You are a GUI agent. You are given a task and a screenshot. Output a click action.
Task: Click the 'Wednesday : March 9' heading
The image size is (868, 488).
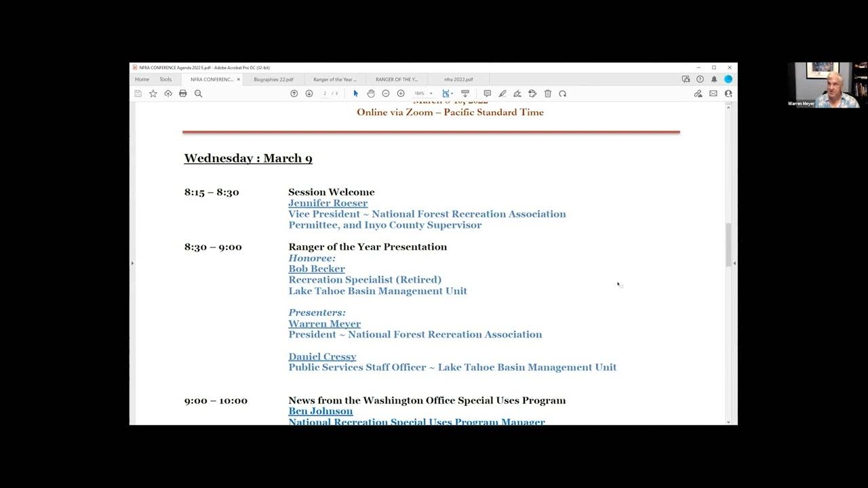248,159
